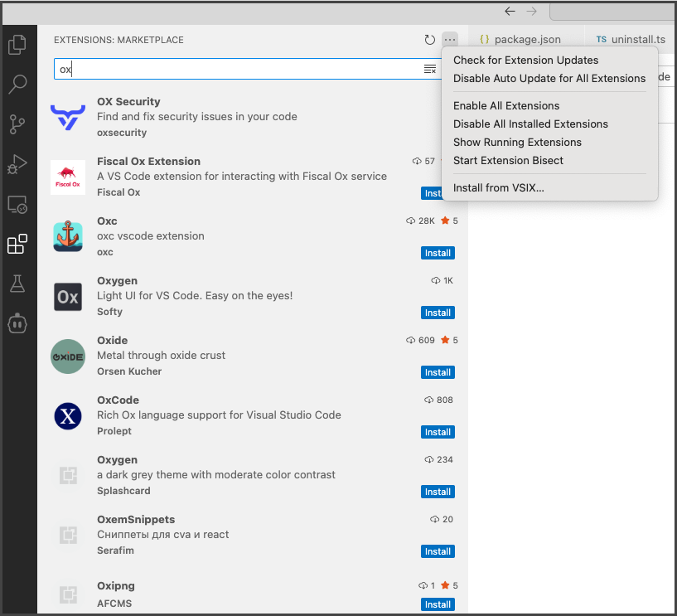Choose Enable All Extensions
The height and width of the screenshot is (616, 677).
coord(506,106)
